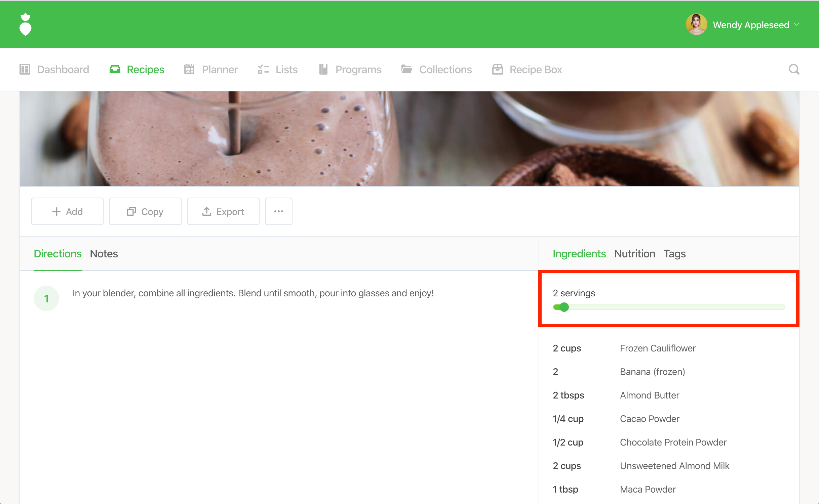Click the Dashboard navigation icon
This screenshot has height=504, width=819.
click(25, 70)
